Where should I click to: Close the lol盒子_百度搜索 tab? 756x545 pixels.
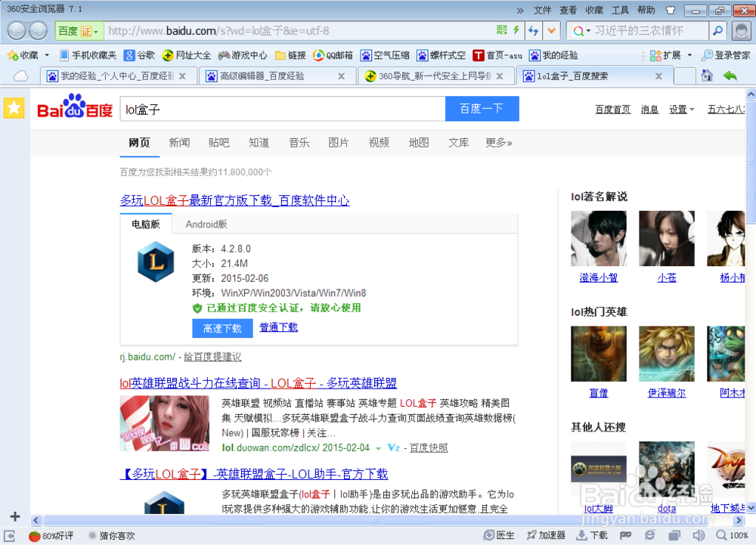[658, 76]
